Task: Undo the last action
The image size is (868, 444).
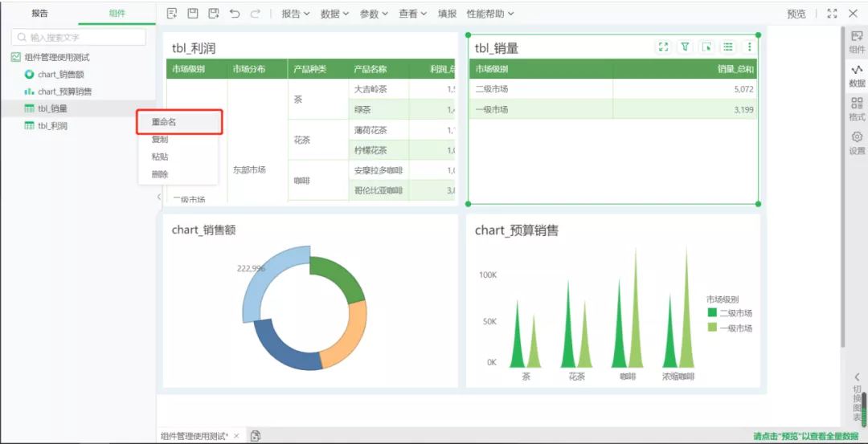Action: pos(235,14)
